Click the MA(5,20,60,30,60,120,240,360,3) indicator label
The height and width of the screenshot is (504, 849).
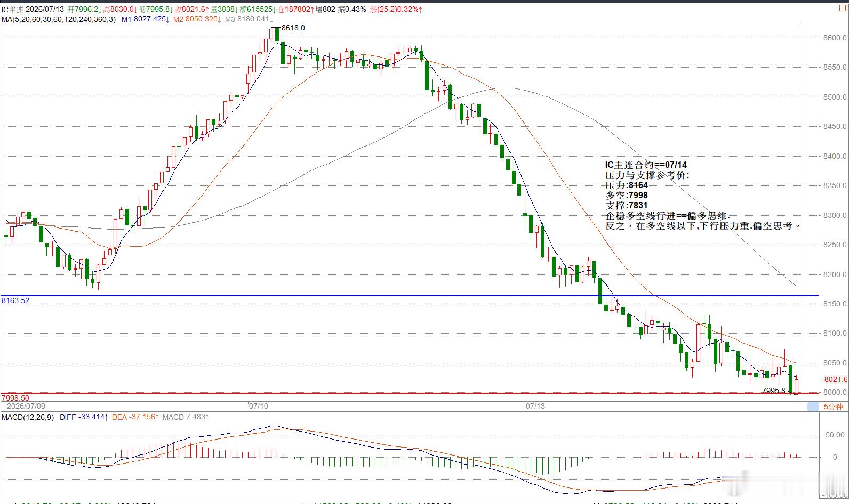click(x=59, y=19)
